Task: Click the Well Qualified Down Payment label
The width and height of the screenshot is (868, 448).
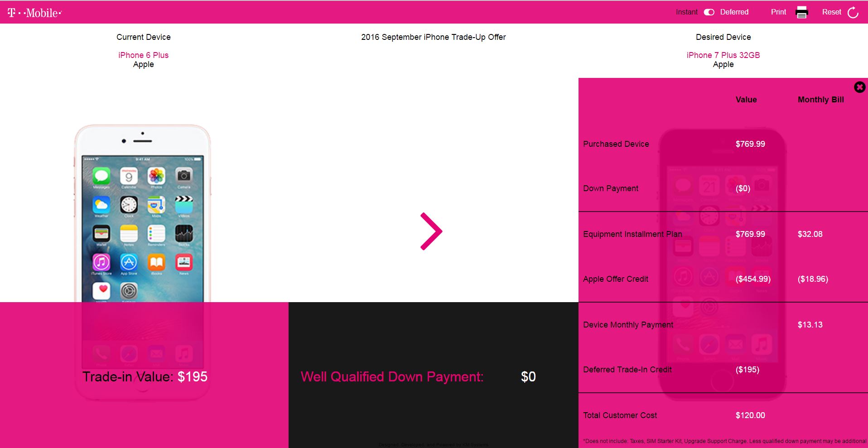Action: point(392,376)
